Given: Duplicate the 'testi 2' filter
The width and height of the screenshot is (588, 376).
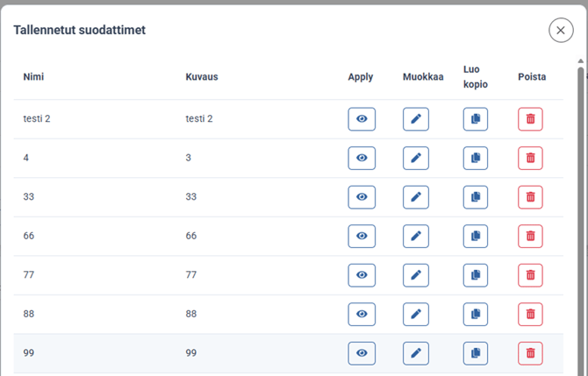Looking at the screenshot, I should (x=475, y=119).
